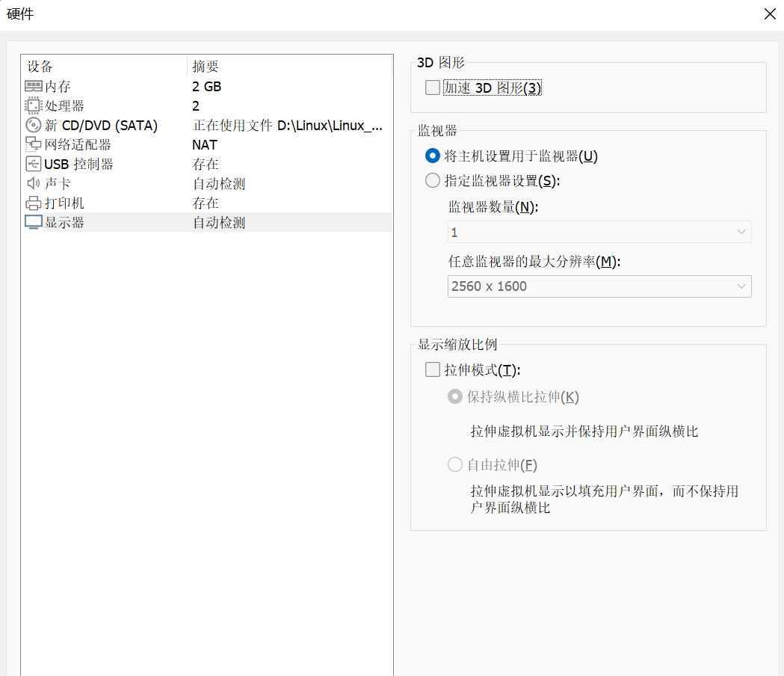Viewport: 784px width, 676px height.
Task: Click 存在 summary in 打印机 row
Action: pos(206,203)
